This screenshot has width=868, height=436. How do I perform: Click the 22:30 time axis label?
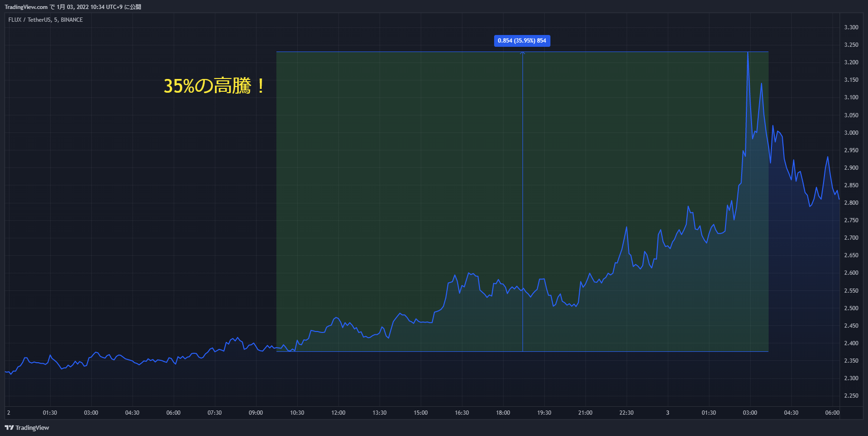pyautogui.click(x=626, y=413)
